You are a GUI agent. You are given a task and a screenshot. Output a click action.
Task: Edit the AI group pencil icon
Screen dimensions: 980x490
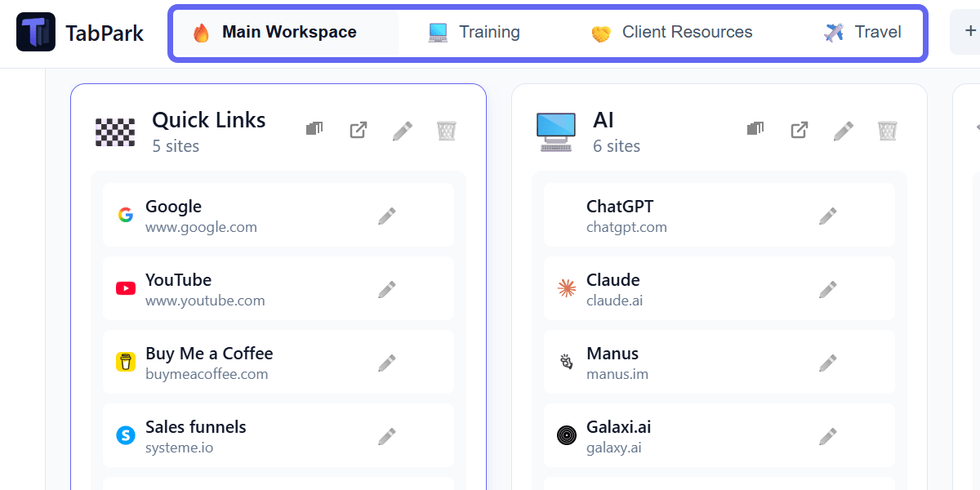point(844,131)
